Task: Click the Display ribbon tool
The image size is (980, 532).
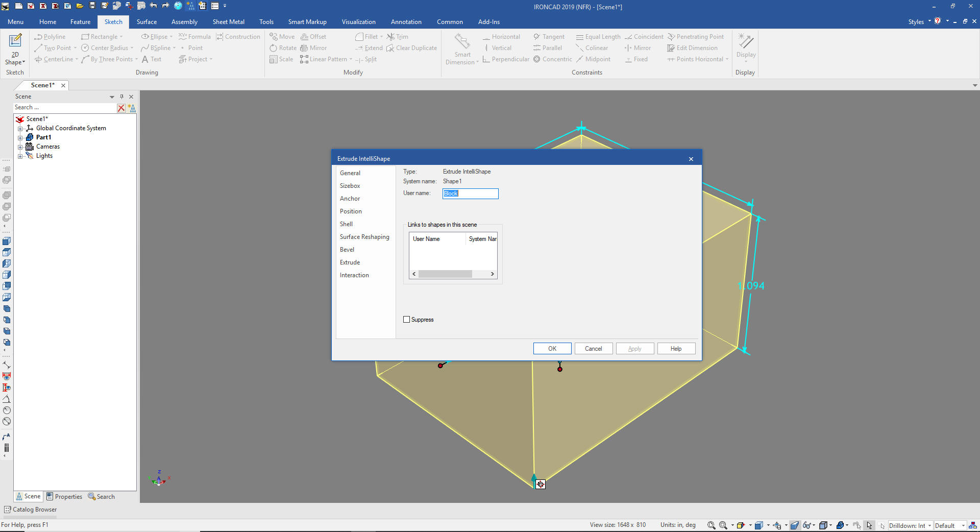Action: click(x=746, y=47)
